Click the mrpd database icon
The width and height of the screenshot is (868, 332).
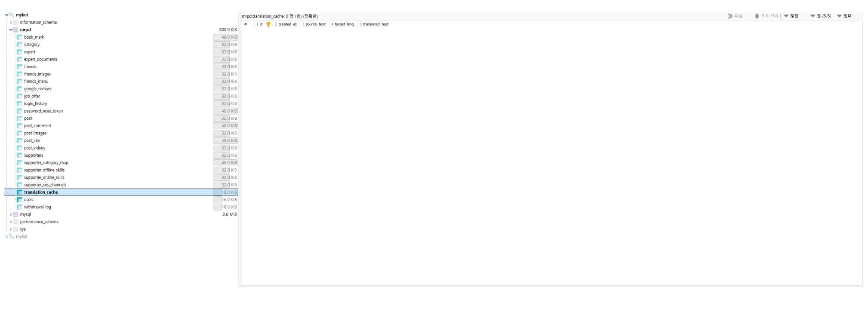(x=15, y=30)
